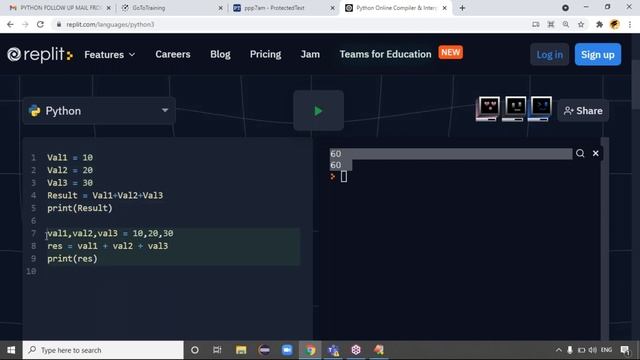The image size is (640, 360).
Task: Open the Windows notification center
Action: [x=625, y=350]
